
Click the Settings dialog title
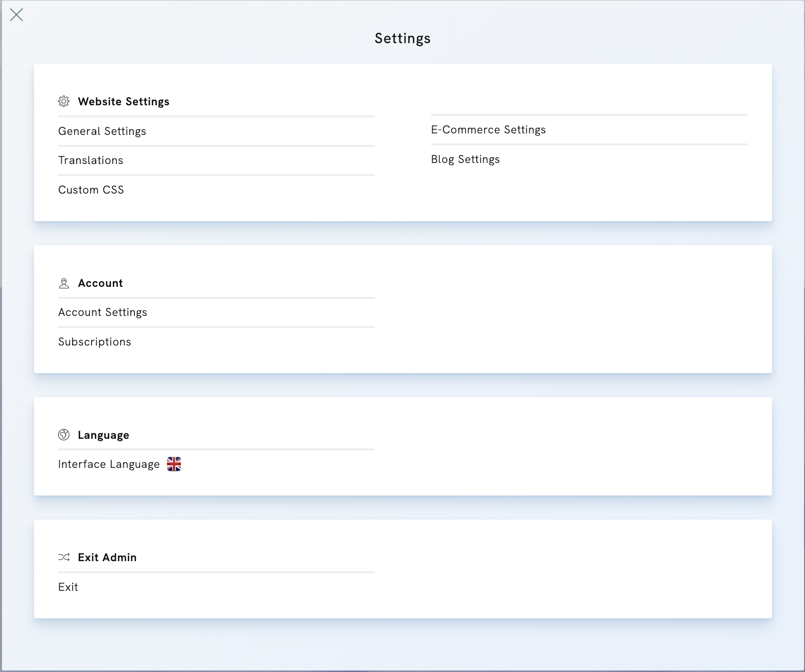point(402,38)
